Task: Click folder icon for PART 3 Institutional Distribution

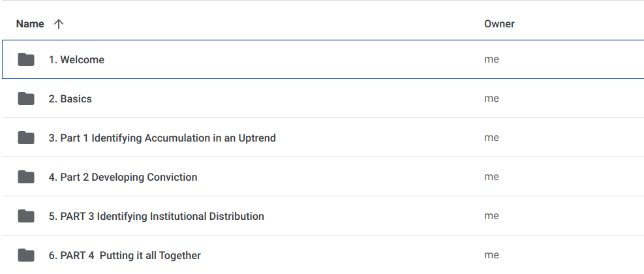Action: click(x=26, y=217)
